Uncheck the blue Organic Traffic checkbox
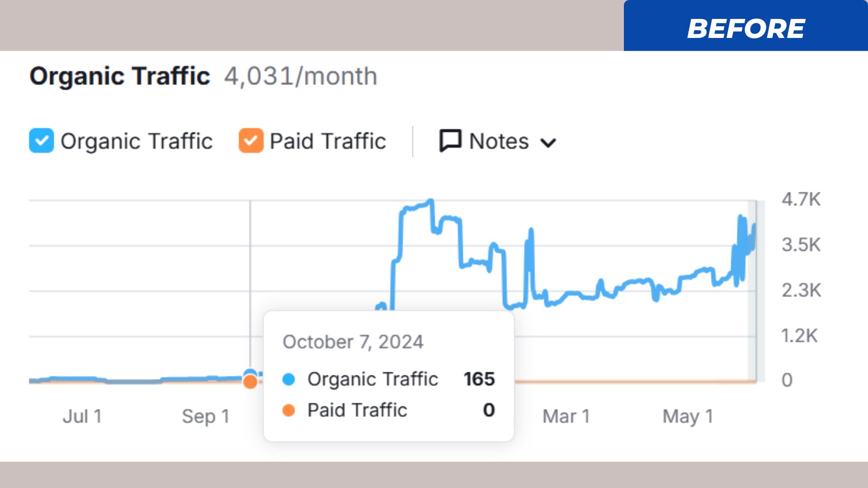 41,141
